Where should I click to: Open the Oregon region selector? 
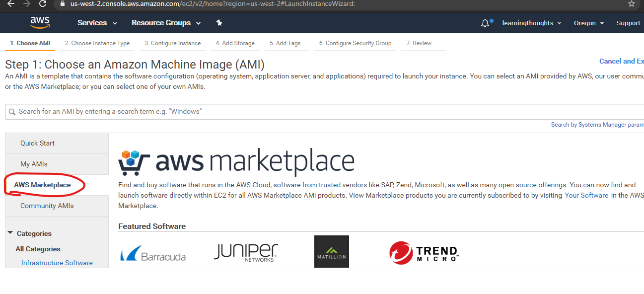[589, 23]
